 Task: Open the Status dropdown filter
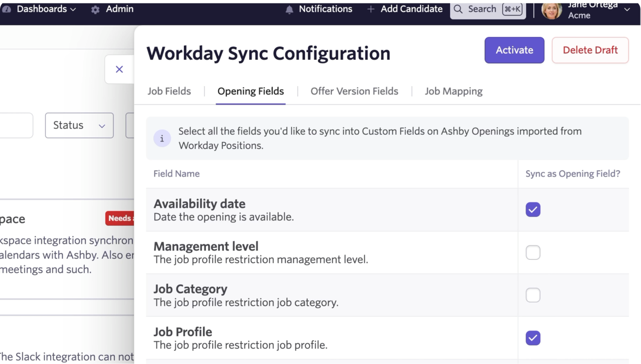tap(79, 126)
